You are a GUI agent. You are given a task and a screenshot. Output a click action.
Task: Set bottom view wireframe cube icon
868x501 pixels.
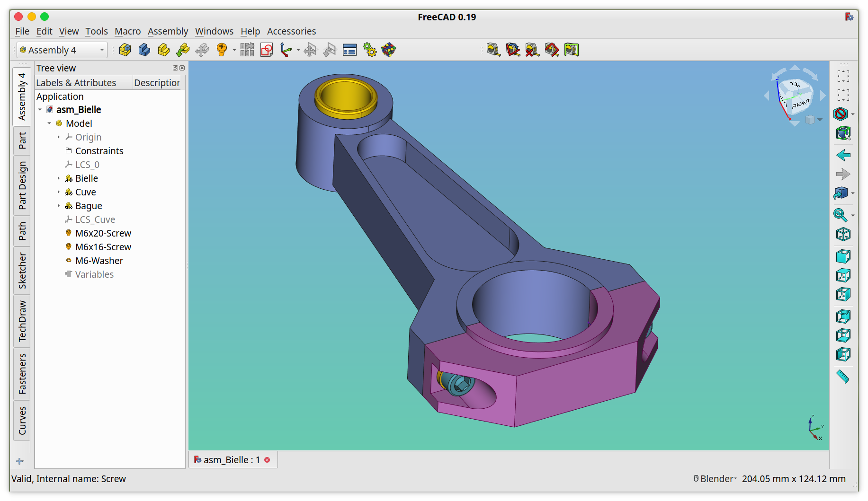843,335
